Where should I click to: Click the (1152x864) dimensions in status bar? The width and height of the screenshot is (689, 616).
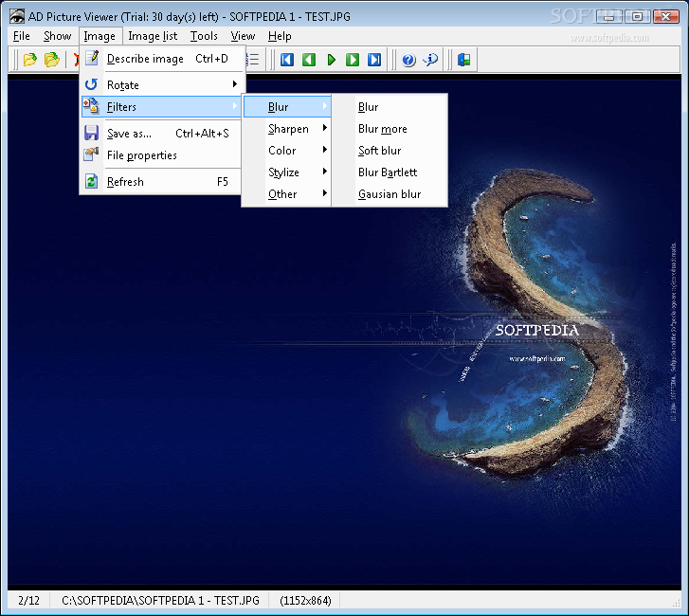pyautogui.click(x=305, y=600)
